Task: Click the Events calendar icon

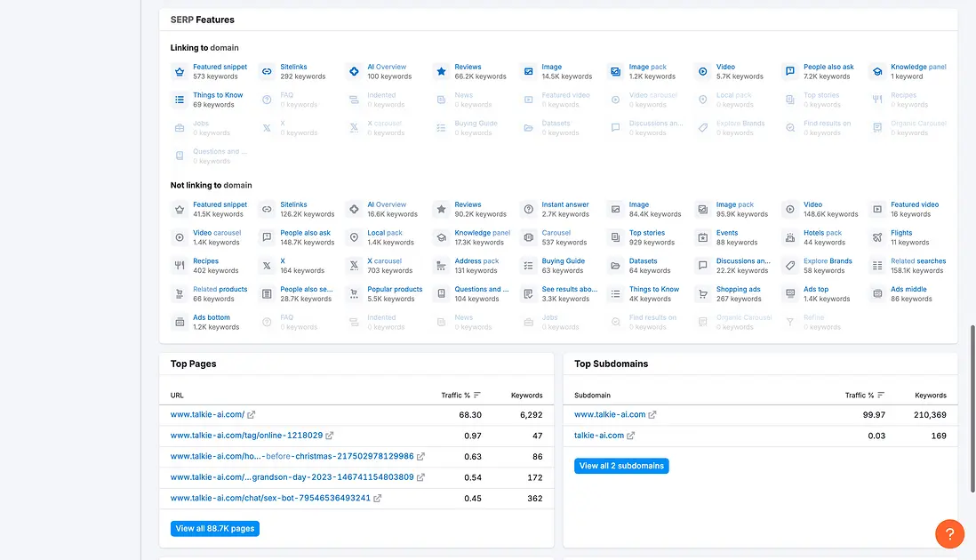Action: [702, 237]
